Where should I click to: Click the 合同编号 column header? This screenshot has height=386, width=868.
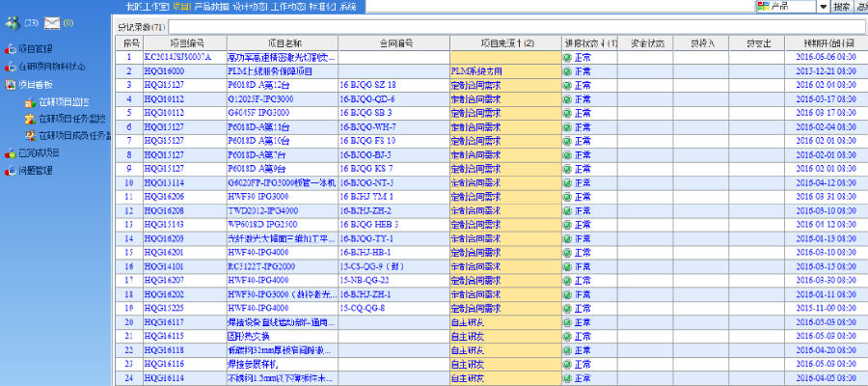[394, 42]
